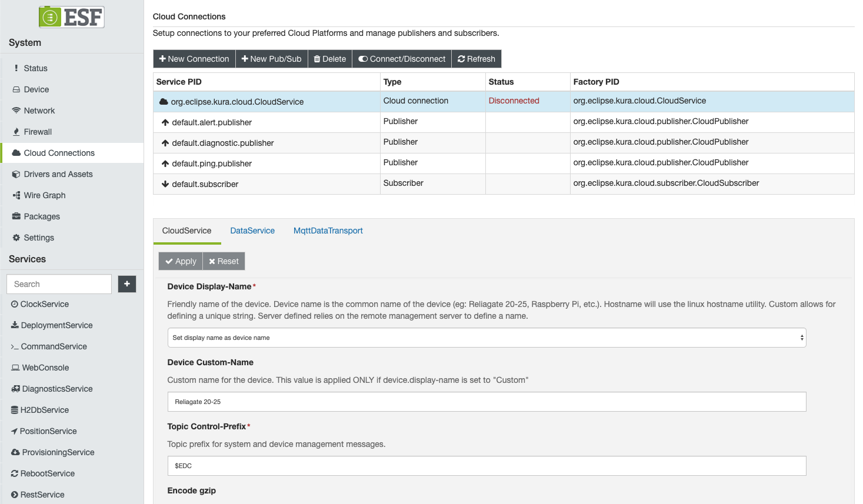Image resolution: width=863 pixels, height=504 pixels.
Task: Open Device Display-Name dropdown
Action: [487, 338]
